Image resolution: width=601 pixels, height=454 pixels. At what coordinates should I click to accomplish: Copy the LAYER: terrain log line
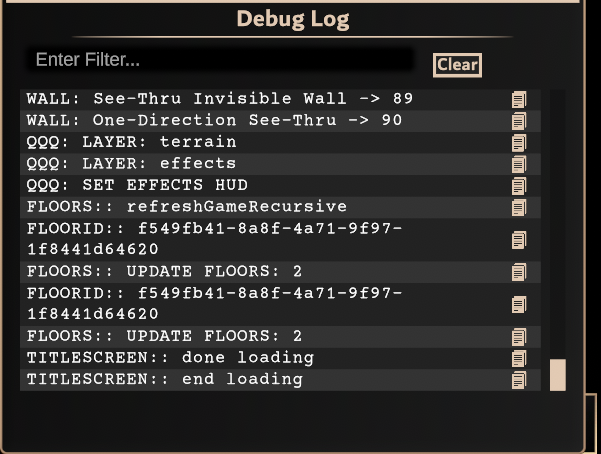519,143
